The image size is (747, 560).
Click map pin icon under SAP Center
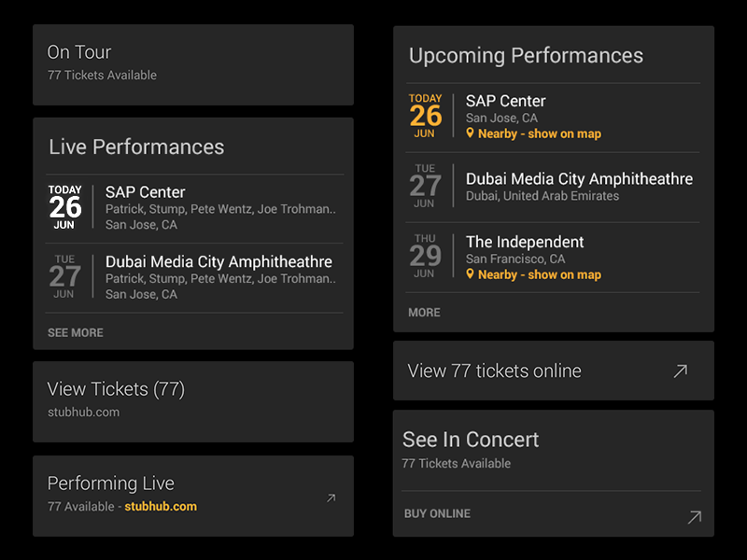pyautogui.click(x=471, y=133)
